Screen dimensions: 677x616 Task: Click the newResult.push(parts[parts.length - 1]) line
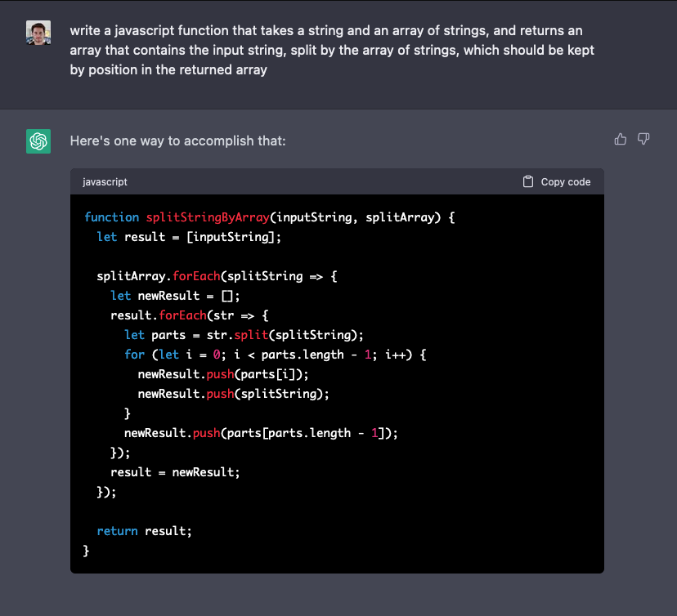click(260, 433)
